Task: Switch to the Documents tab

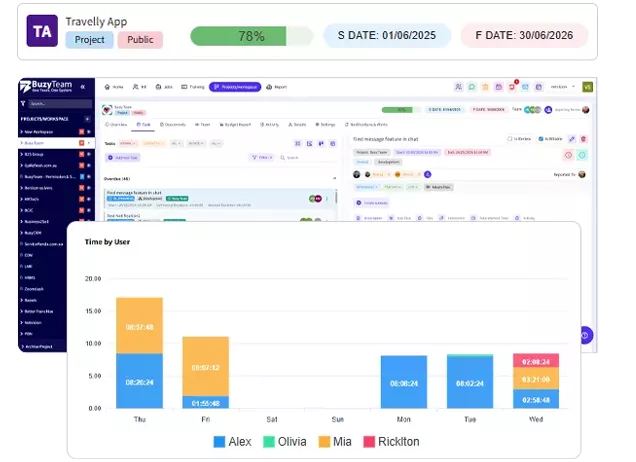Action: (x=173, y=125)
